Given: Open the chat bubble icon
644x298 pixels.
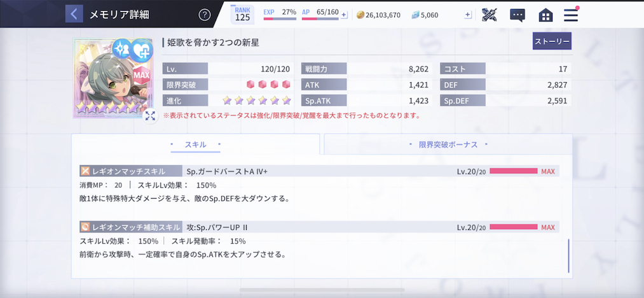Looking at the screenshot, I should click(x=517, y=15).
